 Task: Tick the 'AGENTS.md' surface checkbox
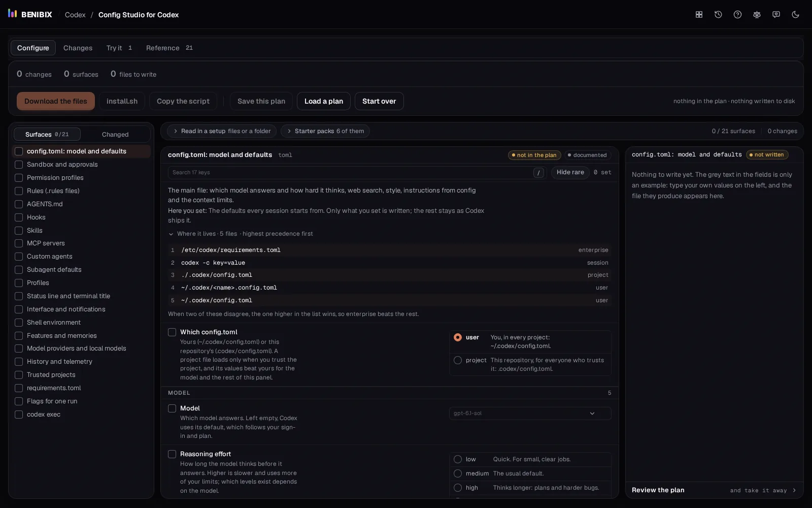click(19, 204)
